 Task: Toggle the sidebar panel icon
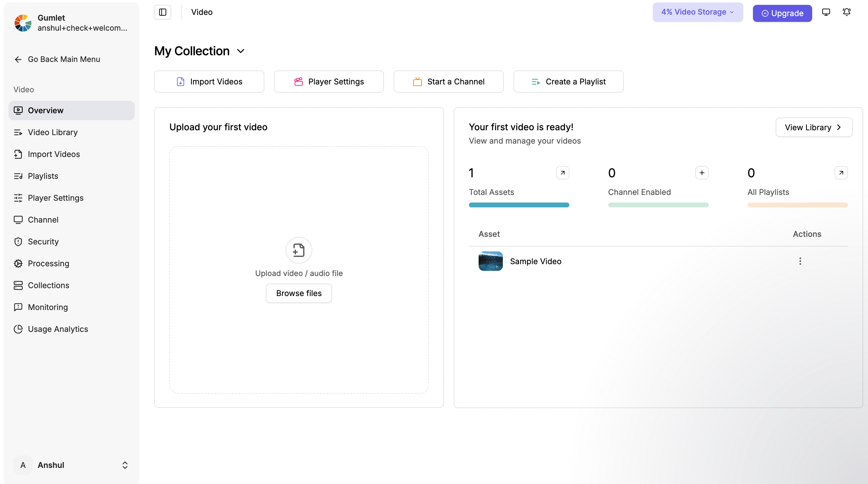(x=163, y=12)
